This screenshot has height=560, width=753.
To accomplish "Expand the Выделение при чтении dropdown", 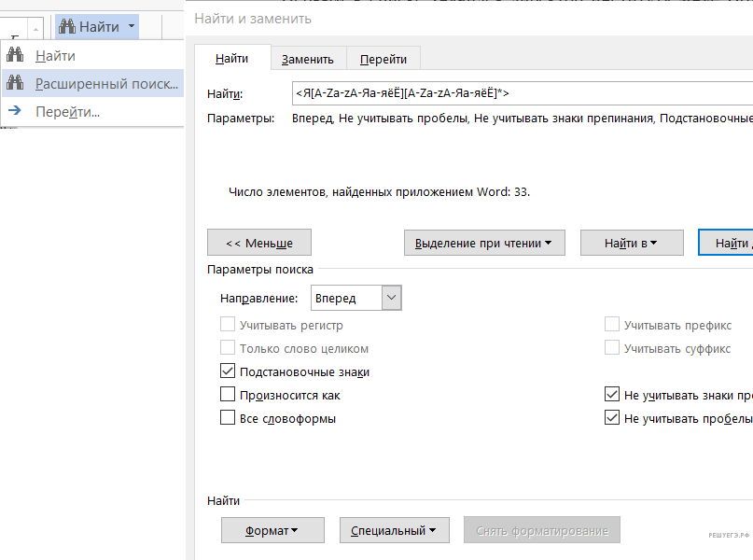I will pos(477,243).
